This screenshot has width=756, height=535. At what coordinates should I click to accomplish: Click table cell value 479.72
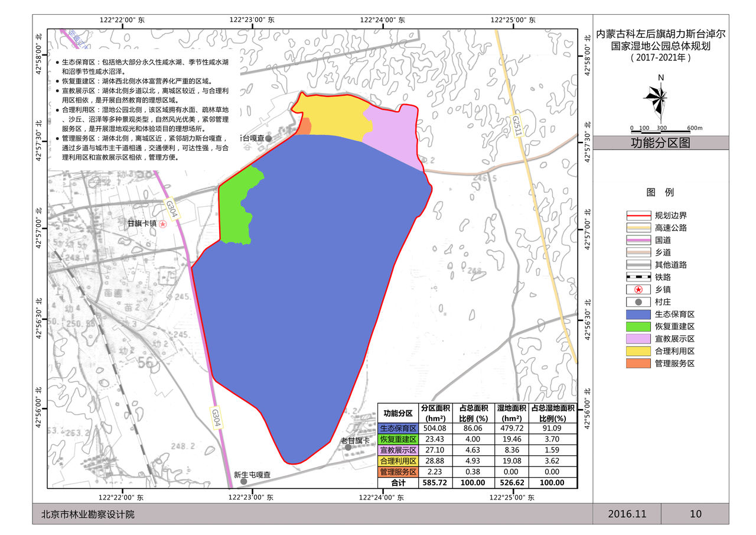[x=511, y=429]
